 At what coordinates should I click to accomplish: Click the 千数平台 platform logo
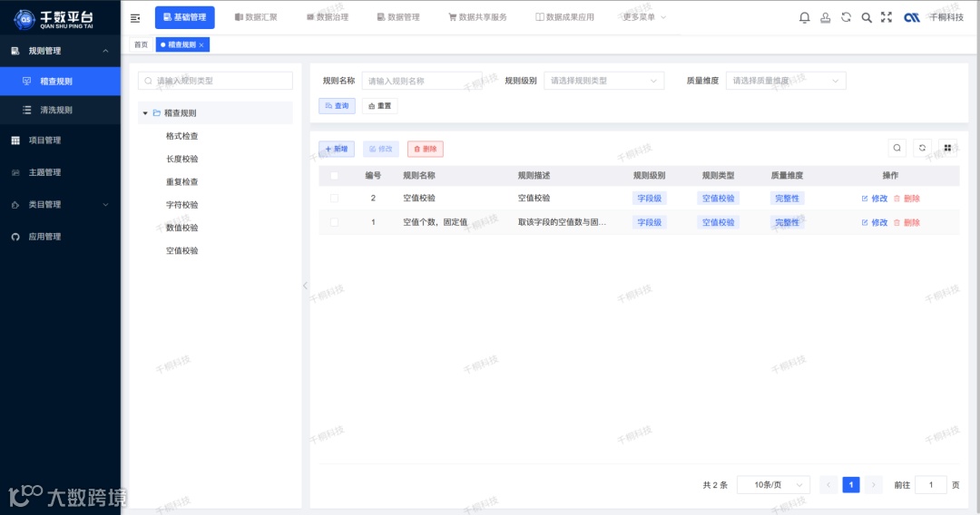[54, 19]
